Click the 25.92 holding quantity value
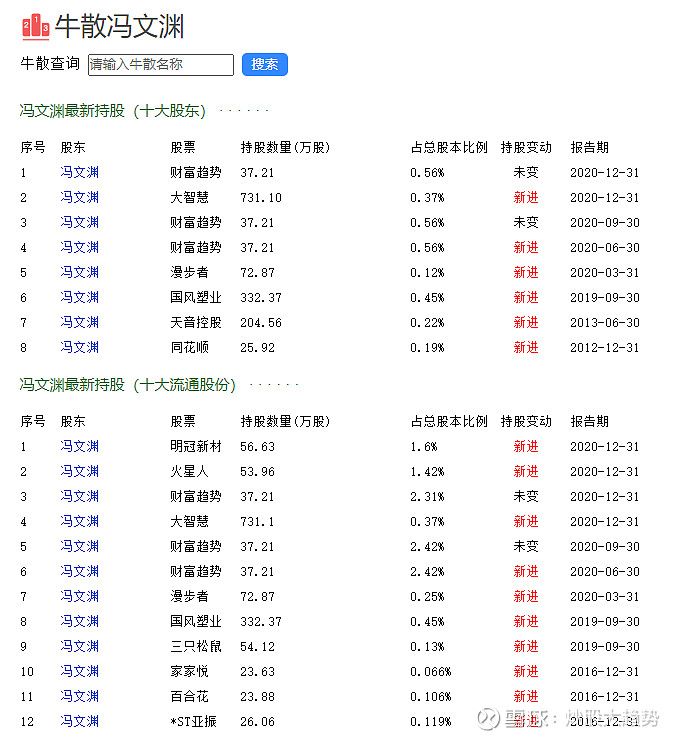 [257, 348]
